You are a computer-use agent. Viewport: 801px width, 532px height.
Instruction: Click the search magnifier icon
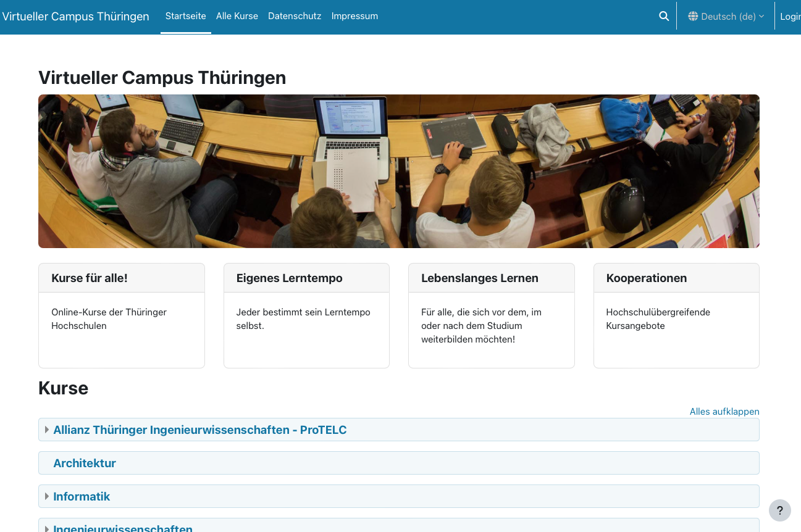click(664, 17)
